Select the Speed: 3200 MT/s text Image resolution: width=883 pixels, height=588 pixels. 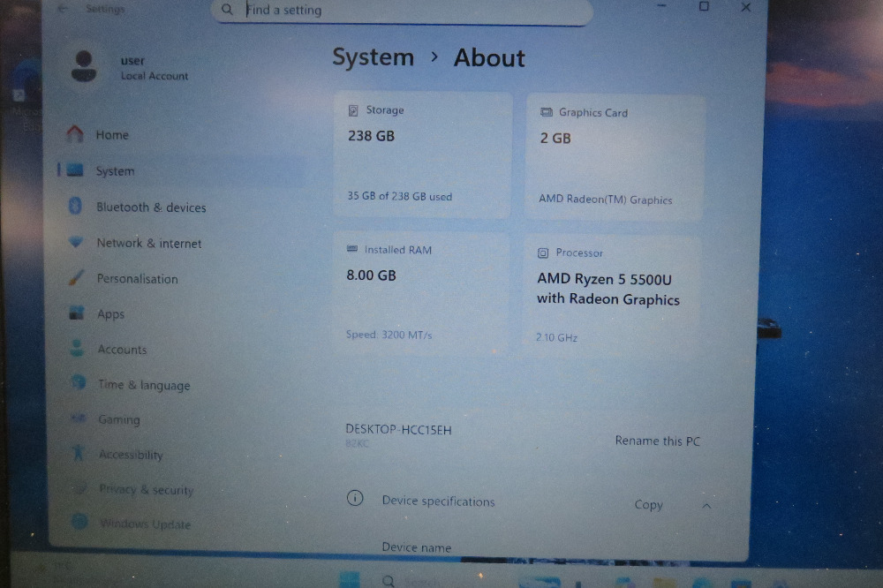389,335
